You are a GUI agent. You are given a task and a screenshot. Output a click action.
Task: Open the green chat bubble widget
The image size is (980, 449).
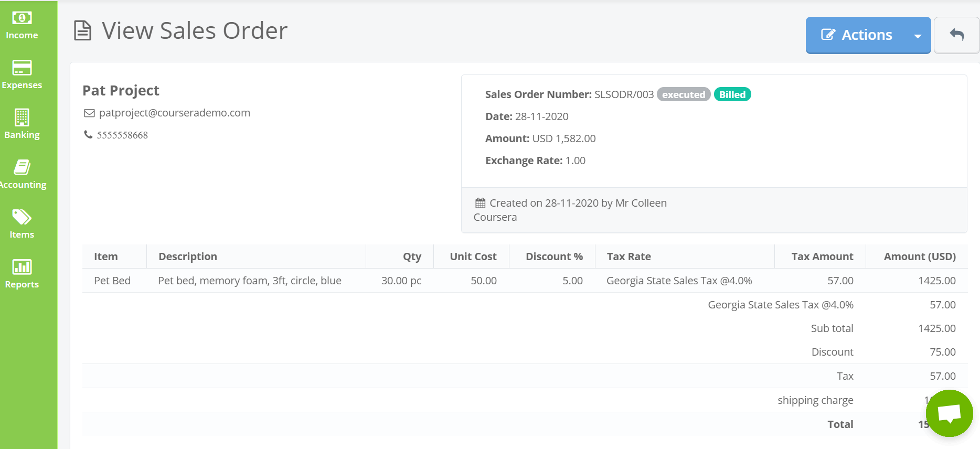949,413
